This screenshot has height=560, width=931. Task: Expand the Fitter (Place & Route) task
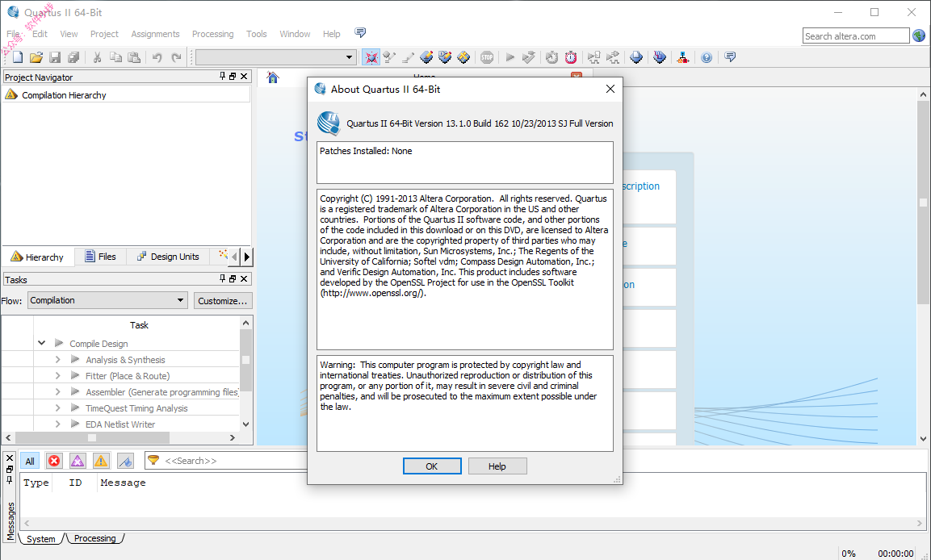click(x=57, y=375)
